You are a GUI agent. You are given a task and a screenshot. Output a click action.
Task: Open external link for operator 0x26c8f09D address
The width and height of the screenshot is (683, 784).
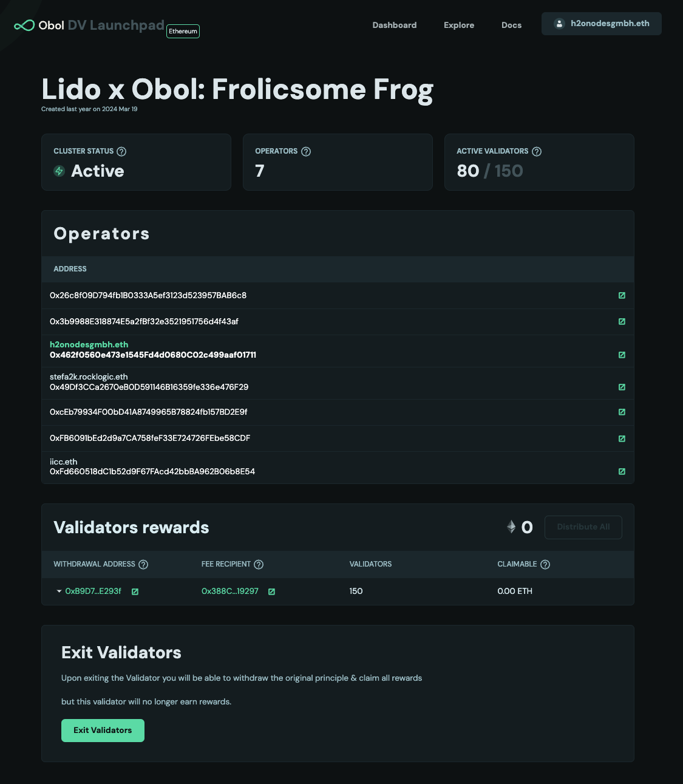[622, 296]
